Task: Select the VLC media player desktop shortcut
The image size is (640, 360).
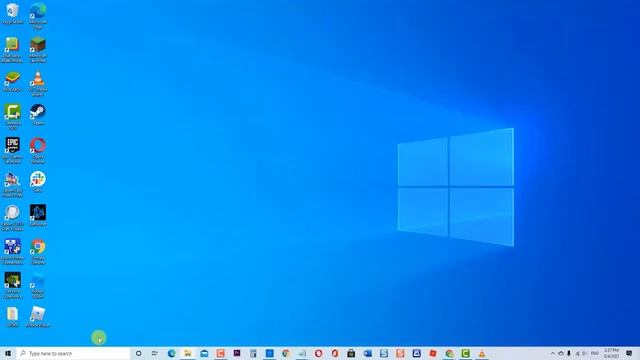Action: coord(38,83)
